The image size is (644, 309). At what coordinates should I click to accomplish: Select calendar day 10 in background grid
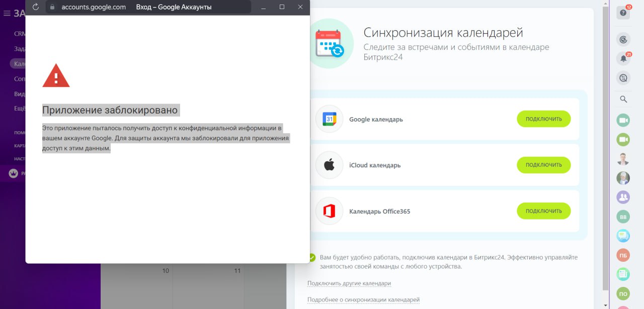(166, 271)
